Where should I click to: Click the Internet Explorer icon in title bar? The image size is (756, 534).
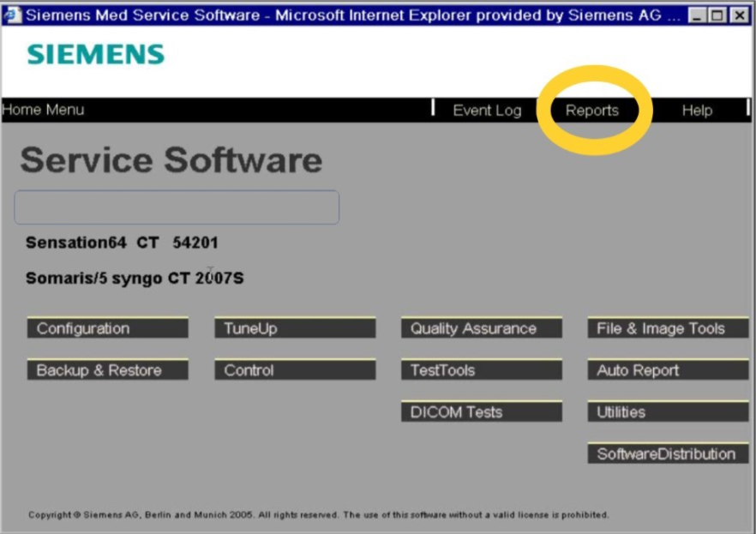pos(12,15)
